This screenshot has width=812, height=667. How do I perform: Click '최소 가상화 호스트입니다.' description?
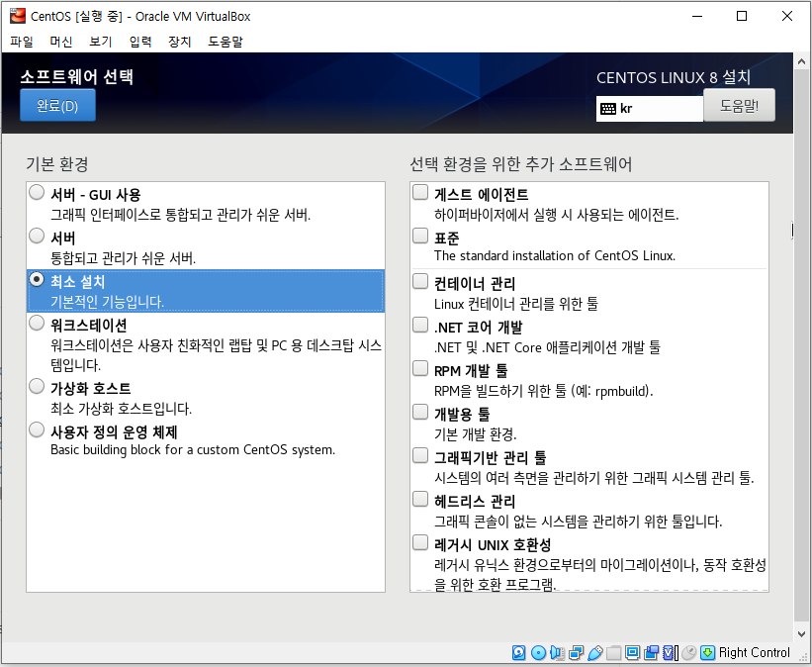(x=122, y=409)
